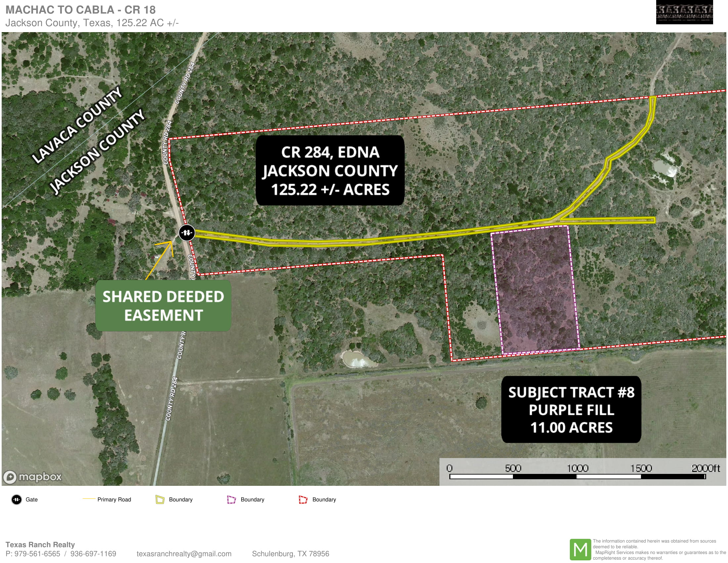Click the purple-filled tract on the map
The height and width of the screenshot is (563, 728).
536,290
